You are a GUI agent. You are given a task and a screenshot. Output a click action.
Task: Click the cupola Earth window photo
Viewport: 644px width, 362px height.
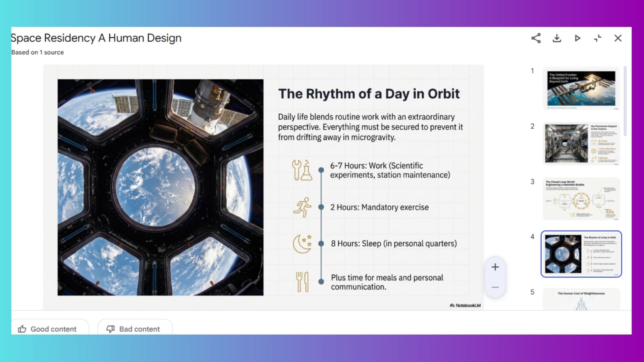pyautogui.click(x=160, y=187)
